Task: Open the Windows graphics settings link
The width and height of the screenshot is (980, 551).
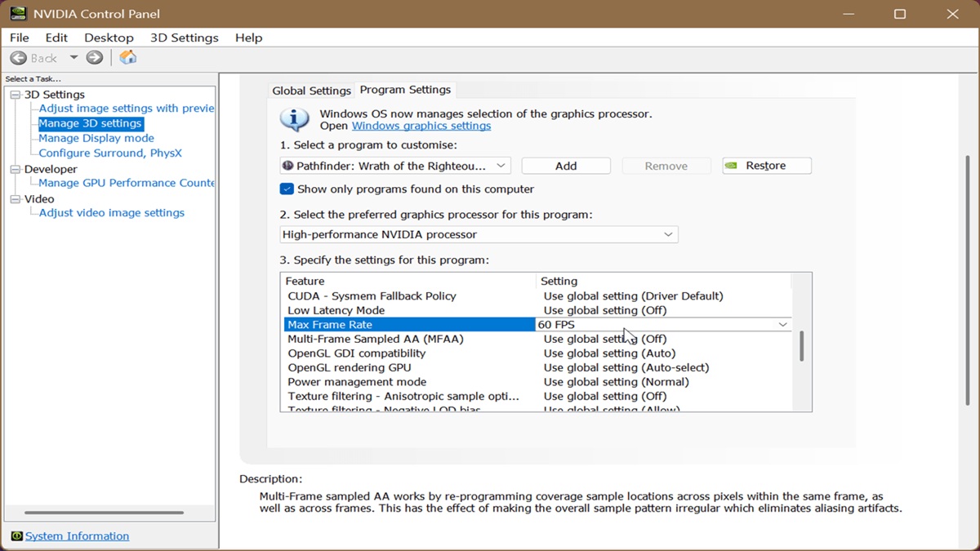Action: (421, 126)
